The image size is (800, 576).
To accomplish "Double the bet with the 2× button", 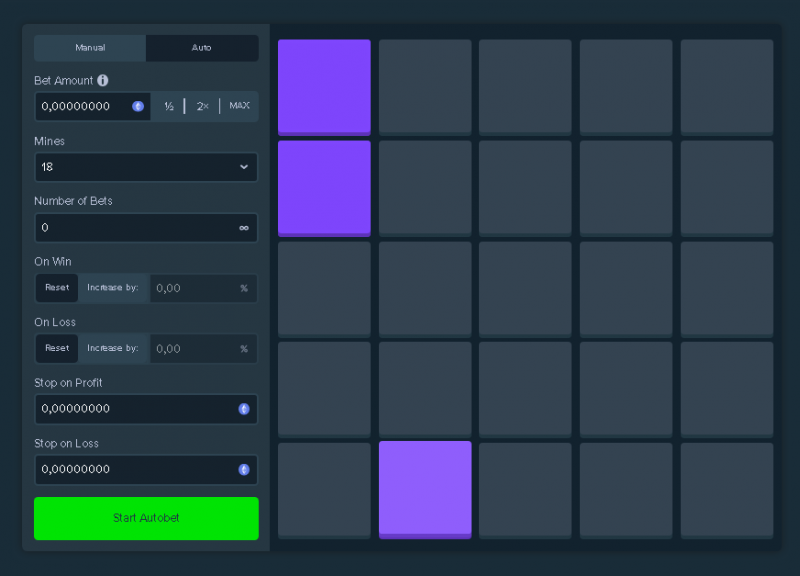I will (x=203, y=106).
